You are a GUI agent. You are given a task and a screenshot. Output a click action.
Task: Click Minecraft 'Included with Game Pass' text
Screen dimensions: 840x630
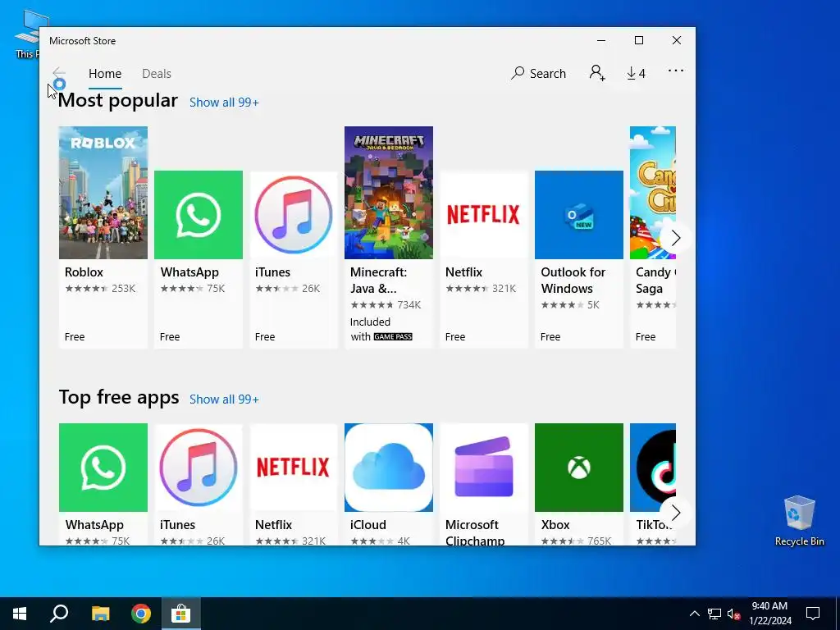[x=381, y=329]
